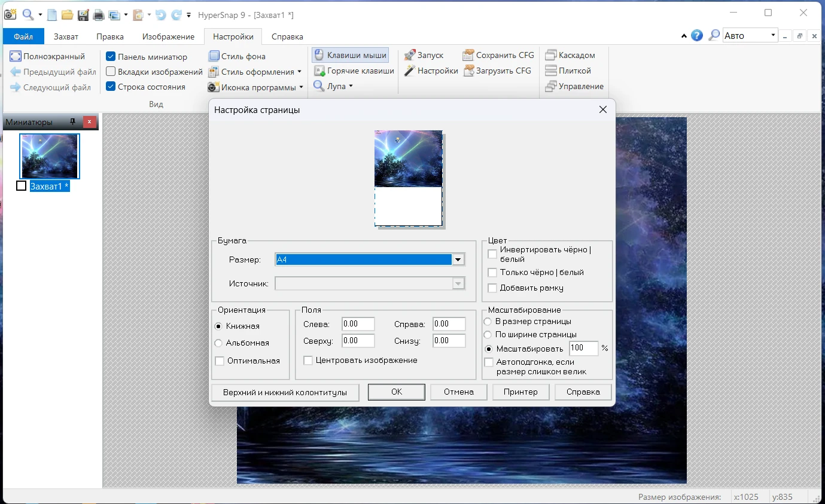Click the Запуск rocket icon
Image resolution: width=825 pixels, height=504 pixels.
click(409, 55)
